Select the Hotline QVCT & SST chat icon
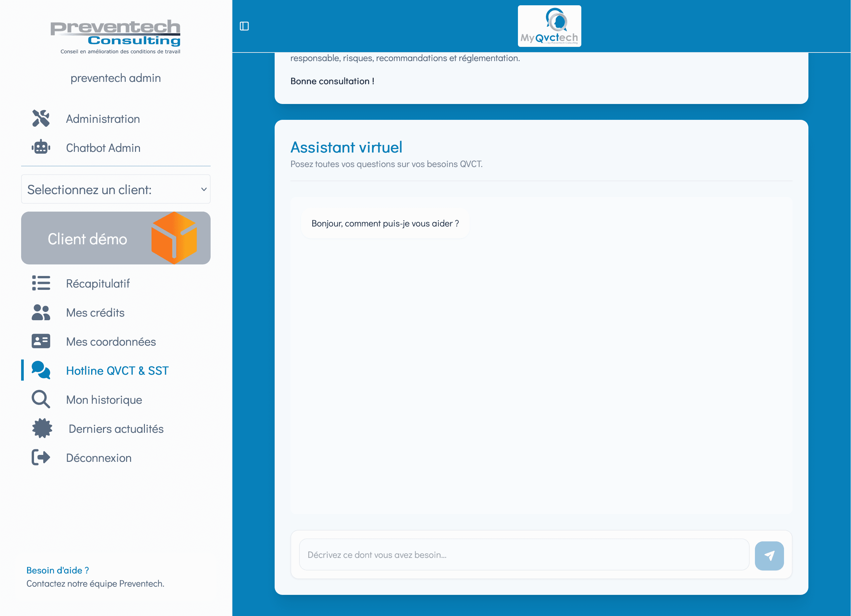 tap(41, 370)
